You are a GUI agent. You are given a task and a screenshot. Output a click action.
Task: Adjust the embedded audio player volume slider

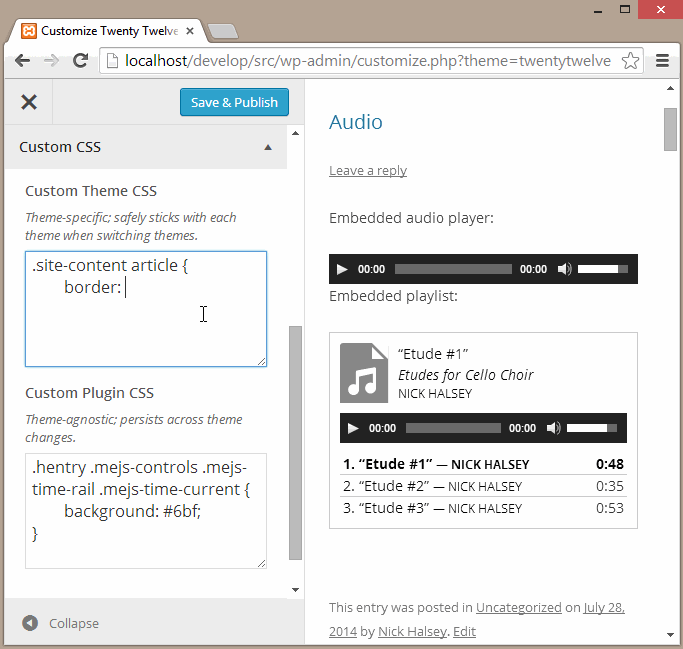click(x=603, y=269)
